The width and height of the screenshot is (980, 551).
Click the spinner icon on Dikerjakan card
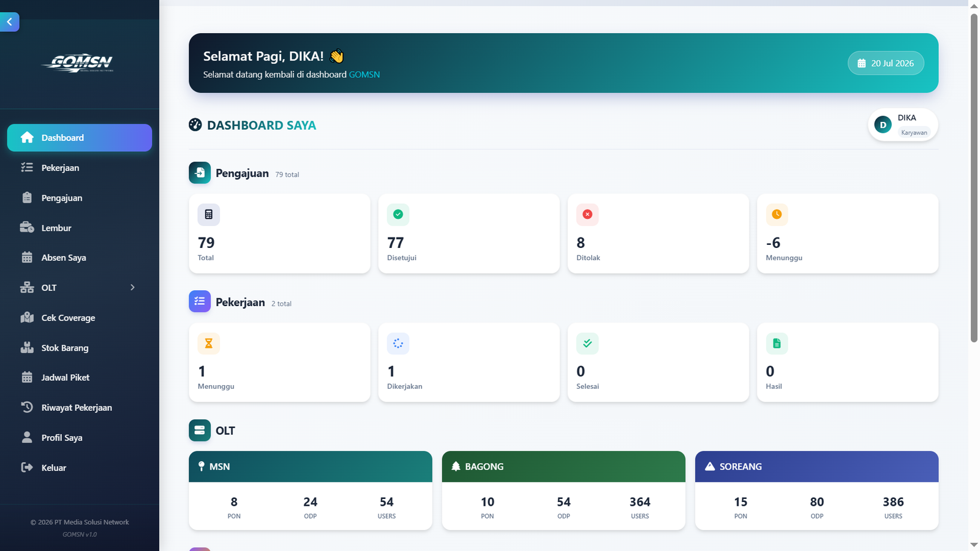[x=398, y=343]
